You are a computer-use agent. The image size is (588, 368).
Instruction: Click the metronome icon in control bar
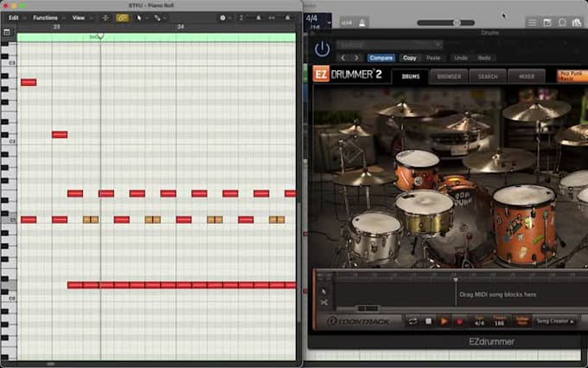(x=361, y=23)
